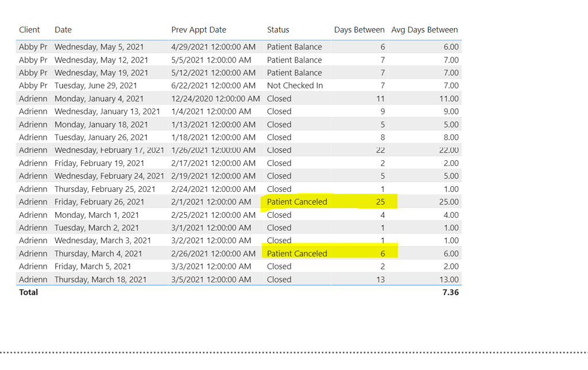This screenshot has width=588, height=370.
Task: Click the 12/24/2020 Prev Appt Date cell
Action: point(216,98)
